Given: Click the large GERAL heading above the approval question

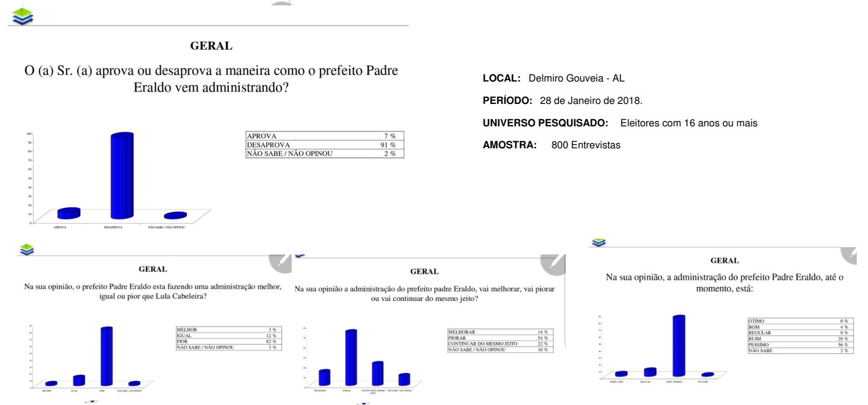Looking at the screenshot, I should coord(211,46).
